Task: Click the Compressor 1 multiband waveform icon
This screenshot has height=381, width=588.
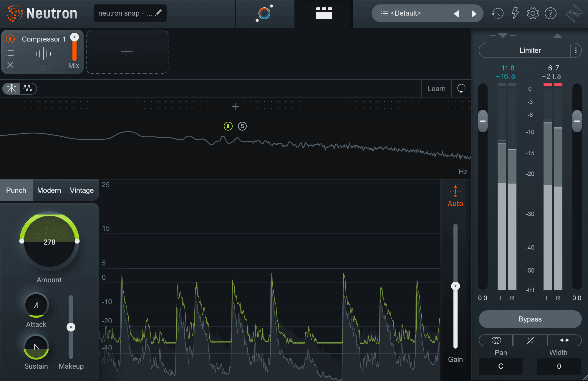Action: coord(43,54)
